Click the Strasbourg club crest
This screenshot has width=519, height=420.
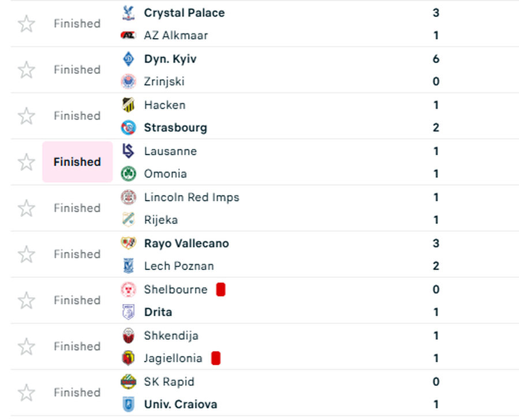click(128, 128)
